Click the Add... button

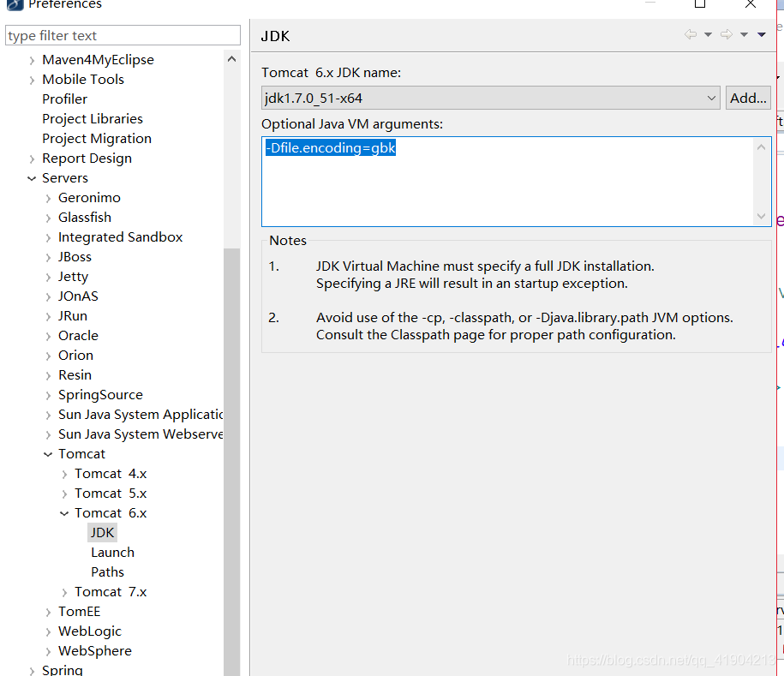pyautogui.click(x=748, y=98)
